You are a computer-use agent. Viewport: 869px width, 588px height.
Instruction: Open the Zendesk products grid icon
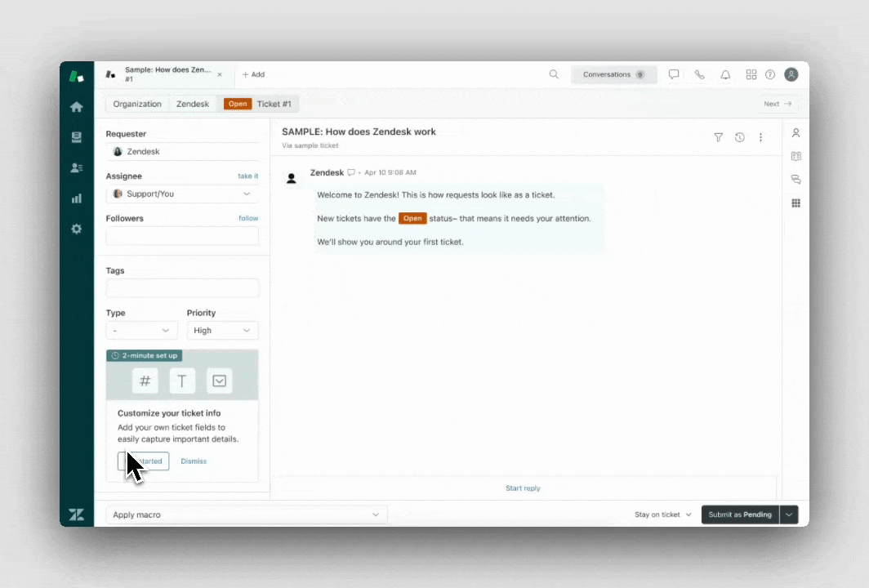point(751,74)
